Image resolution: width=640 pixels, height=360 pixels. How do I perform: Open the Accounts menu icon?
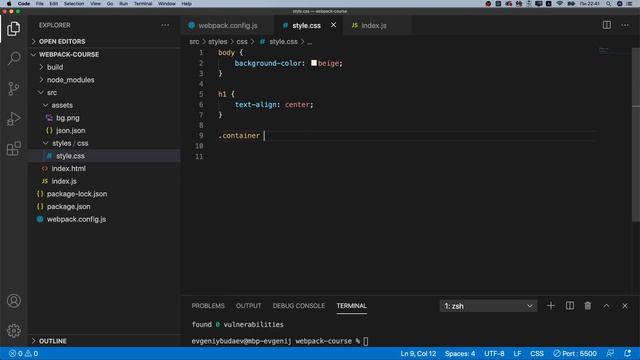(13, 301)
